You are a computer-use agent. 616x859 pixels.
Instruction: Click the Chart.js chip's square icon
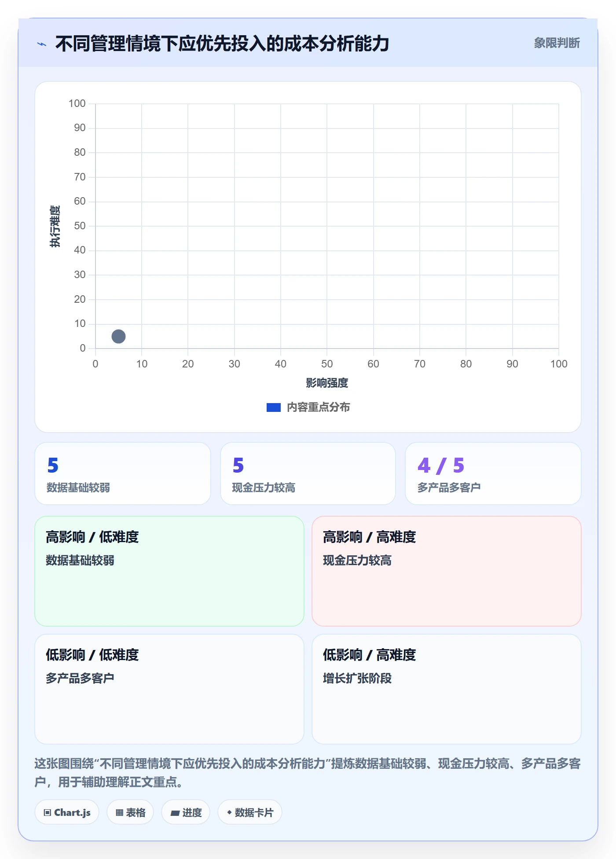pyautogui.click(x=48, y=813)
